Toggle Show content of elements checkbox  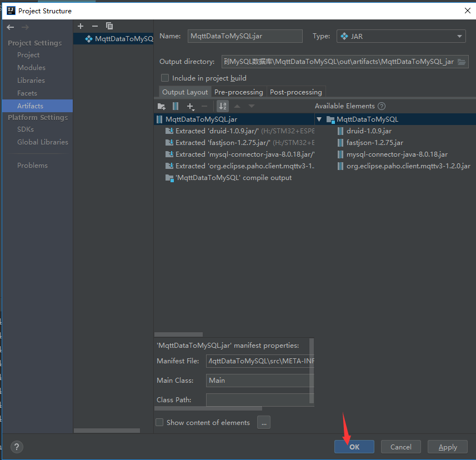tap(159, 422)
